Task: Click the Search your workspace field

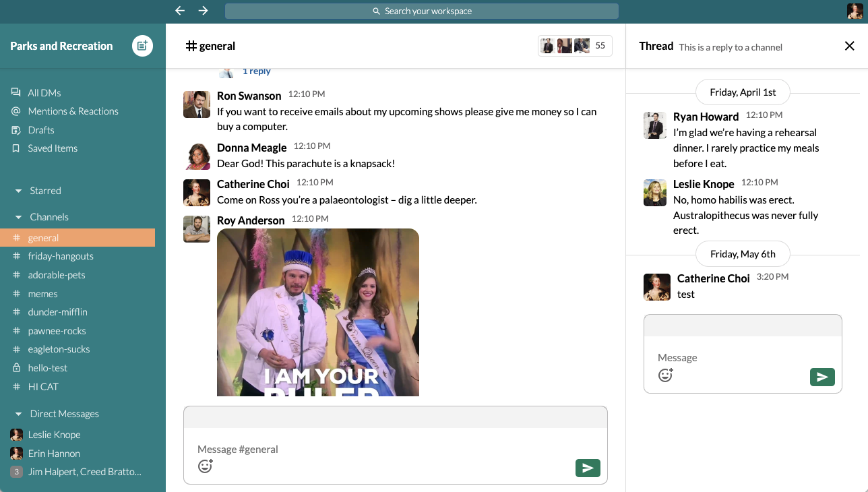Action: (422, 11)
